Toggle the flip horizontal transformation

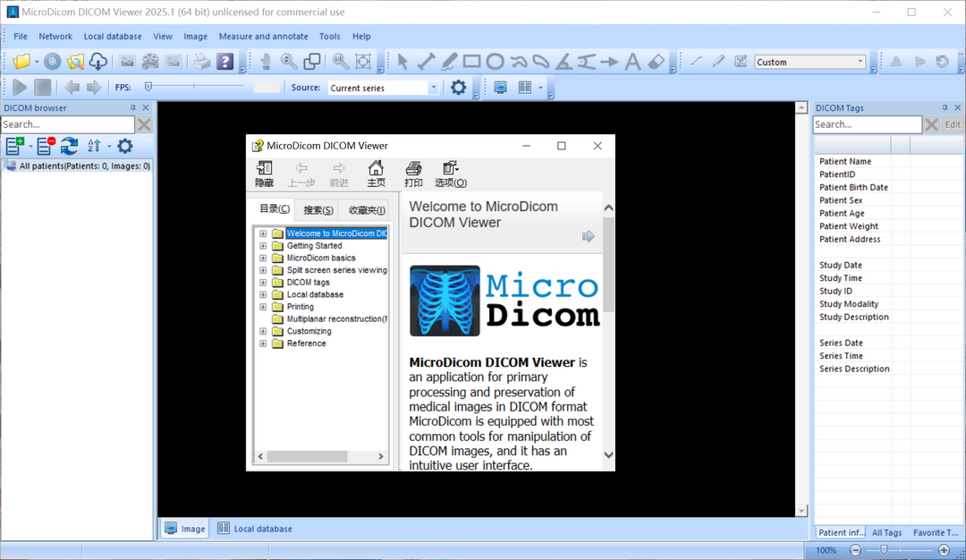895,61
